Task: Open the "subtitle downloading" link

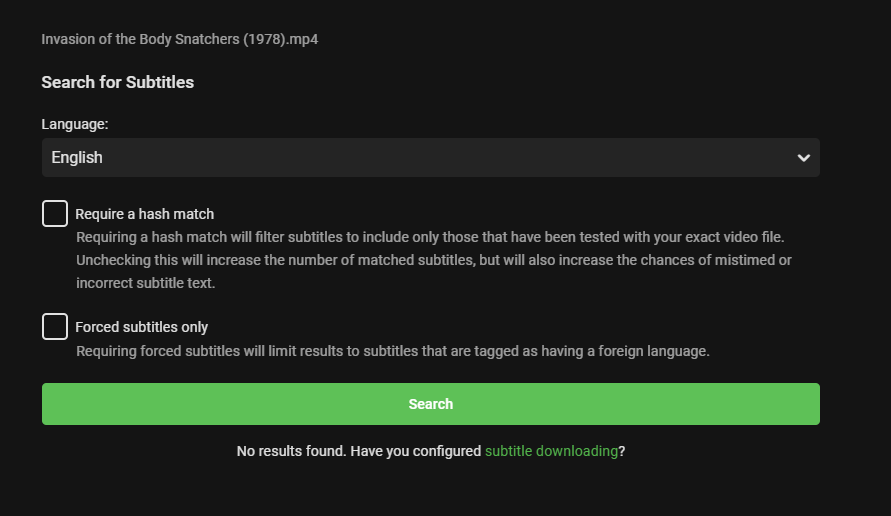Action: (551, 451)
